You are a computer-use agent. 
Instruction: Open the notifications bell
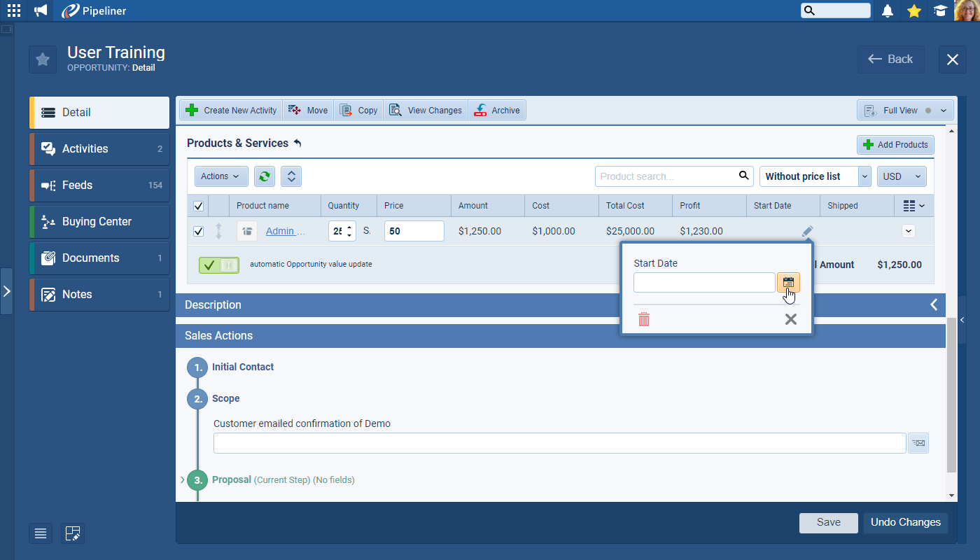888,10
